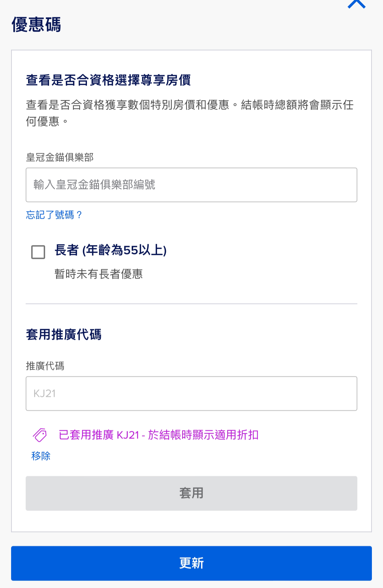The image size is (383, 588).
Task: Click the 結帳時總額將會顯示任何優惠 description paragraph
Action: point(190,113)
